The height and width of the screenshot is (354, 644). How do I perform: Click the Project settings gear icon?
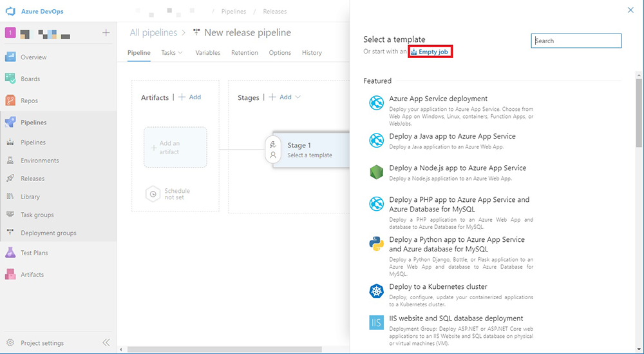tap(10, 342)
